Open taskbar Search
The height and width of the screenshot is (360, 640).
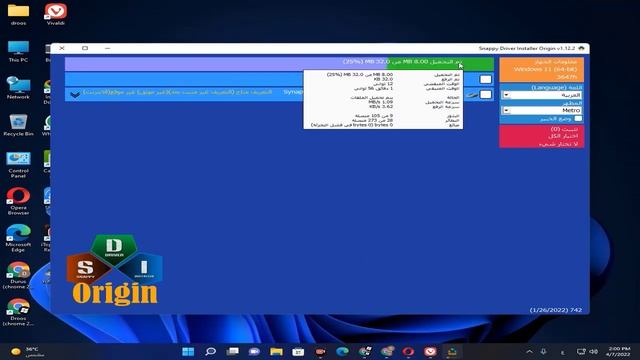click(210, 351)
